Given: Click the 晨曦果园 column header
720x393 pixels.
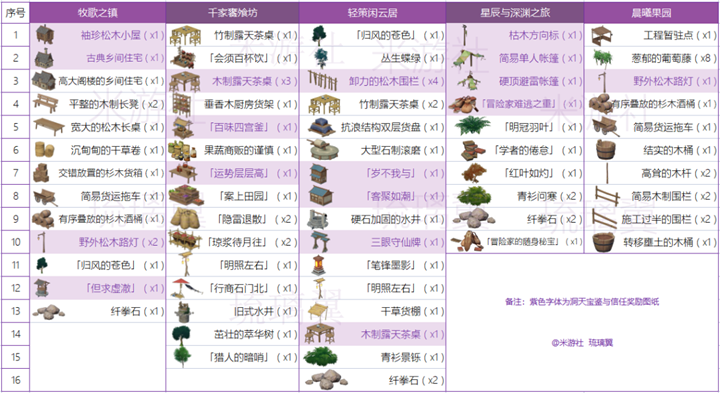Looking at the screenshot, I should tap(651, 12).
